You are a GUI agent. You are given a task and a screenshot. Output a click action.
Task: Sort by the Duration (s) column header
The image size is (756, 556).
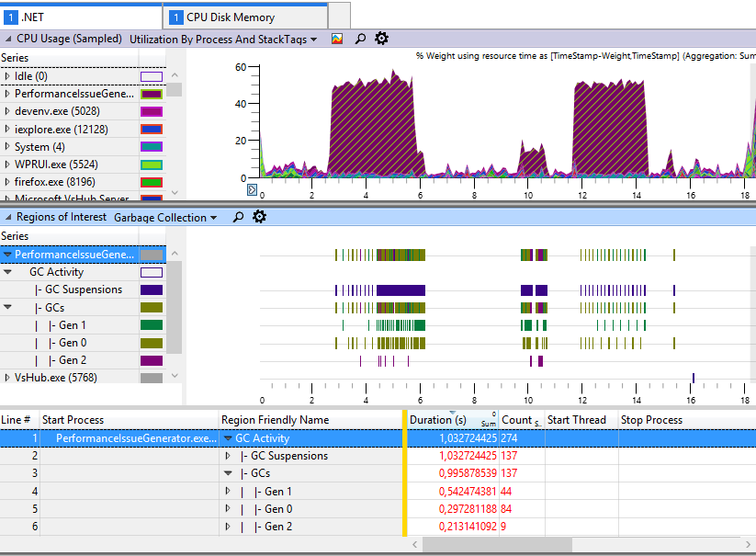pyautogui.click(x=452, y=420)
